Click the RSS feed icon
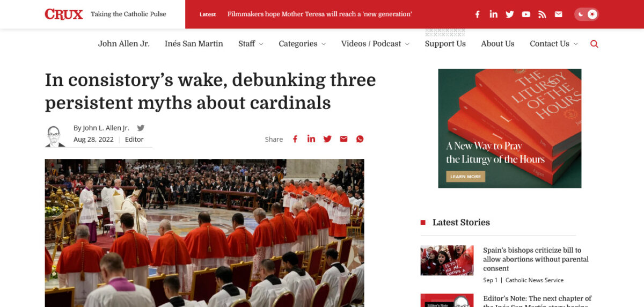This screenshot has width=644, height=307. pyautogui.click(x=542, y=14)
